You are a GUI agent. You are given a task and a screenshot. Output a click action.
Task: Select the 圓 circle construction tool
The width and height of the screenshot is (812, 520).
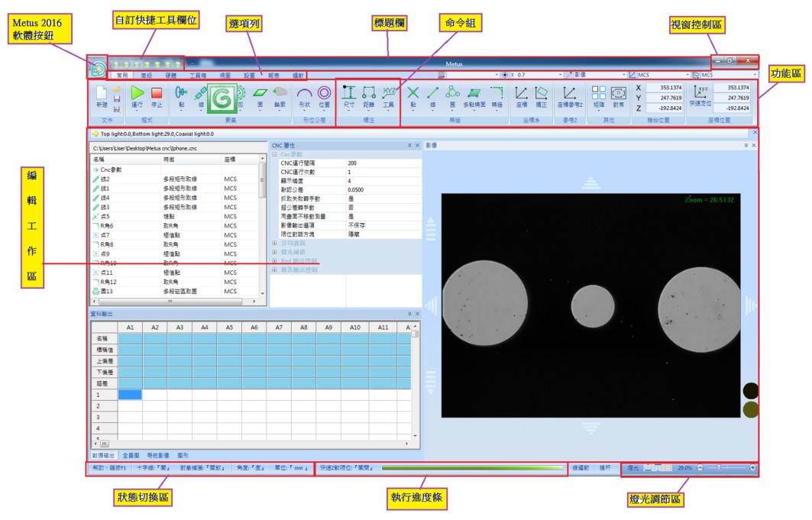coord(453,97)
